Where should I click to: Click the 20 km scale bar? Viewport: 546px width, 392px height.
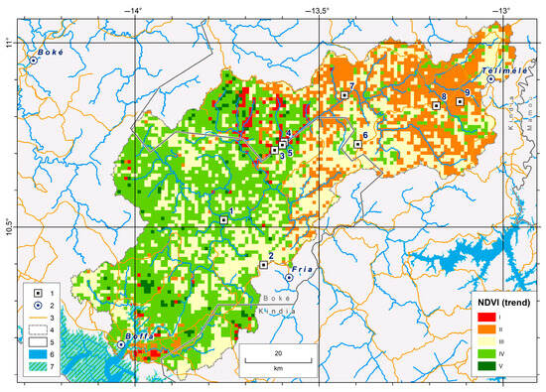pos(278,360)
